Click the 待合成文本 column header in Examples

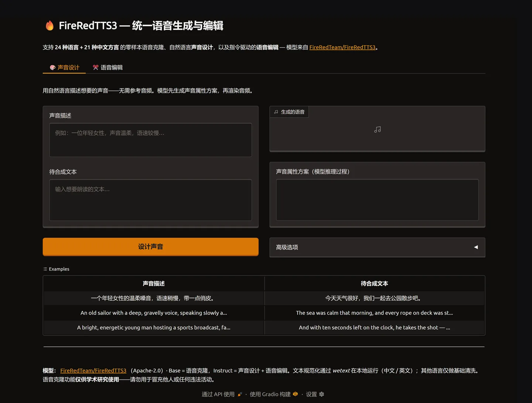[x=374, y=284]
